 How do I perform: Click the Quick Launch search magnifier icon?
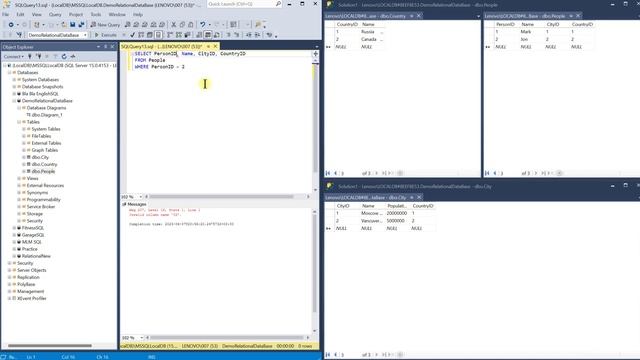278,4
